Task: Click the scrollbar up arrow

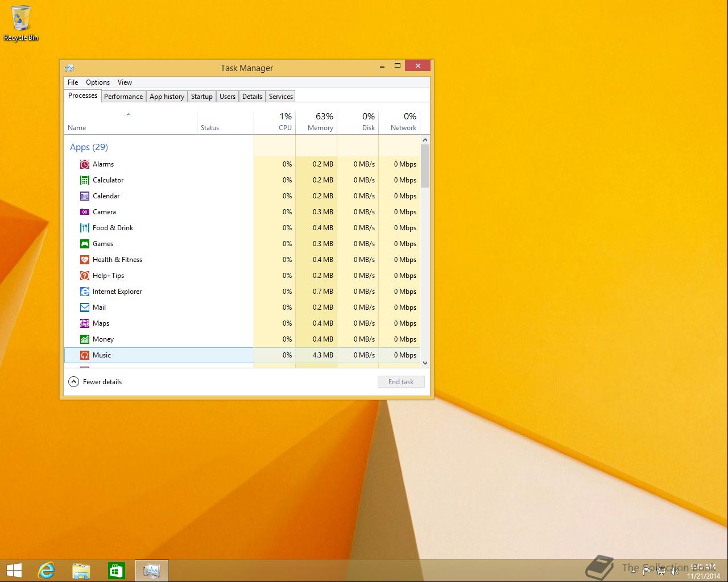Action: [425, 140]
